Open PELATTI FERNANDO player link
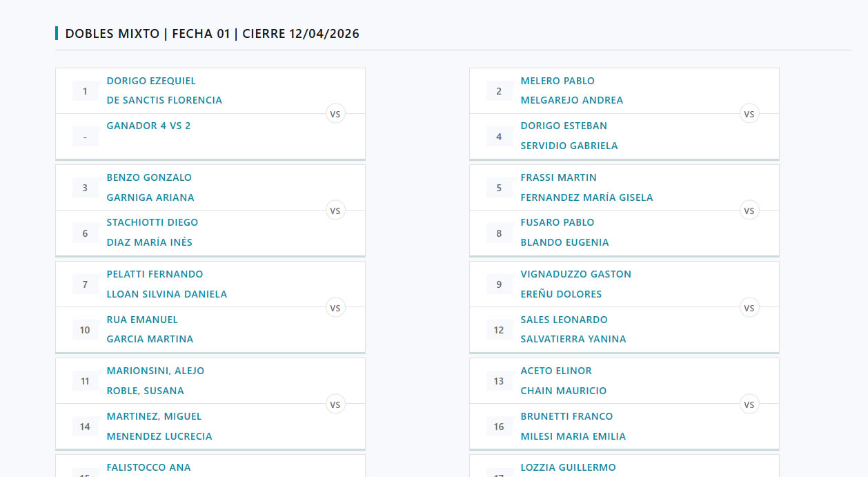Viewport: 868px width, 477px height. coord(155,274)
